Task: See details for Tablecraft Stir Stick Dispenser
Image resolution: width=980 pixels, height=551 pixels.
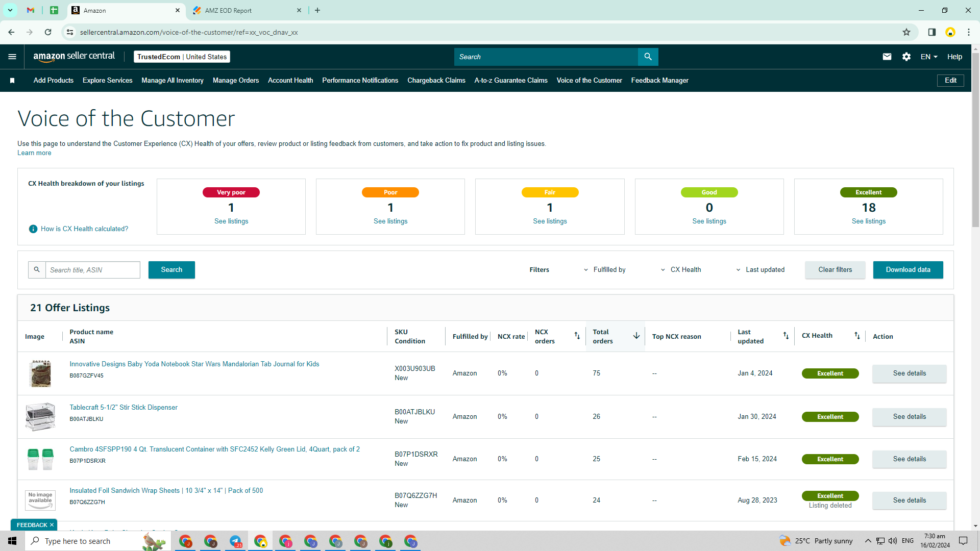Action: 909,417
